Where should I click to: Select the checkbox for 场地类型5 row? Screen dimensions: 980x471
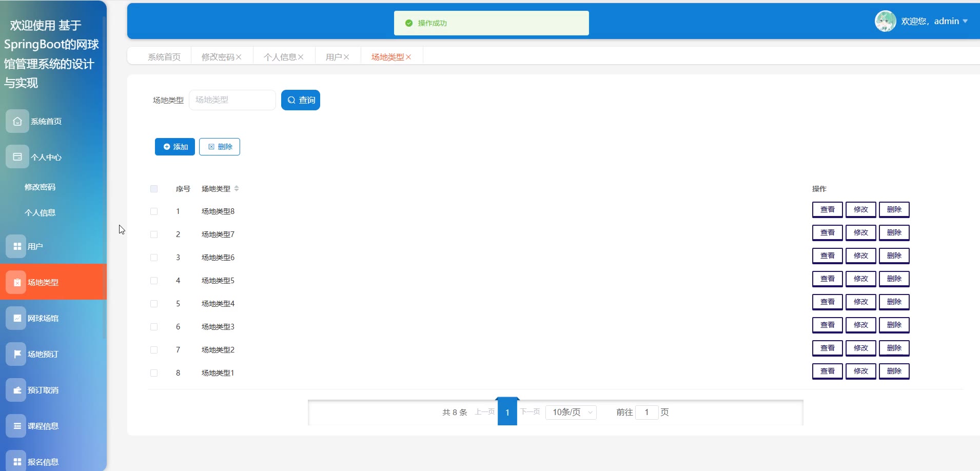154,281
